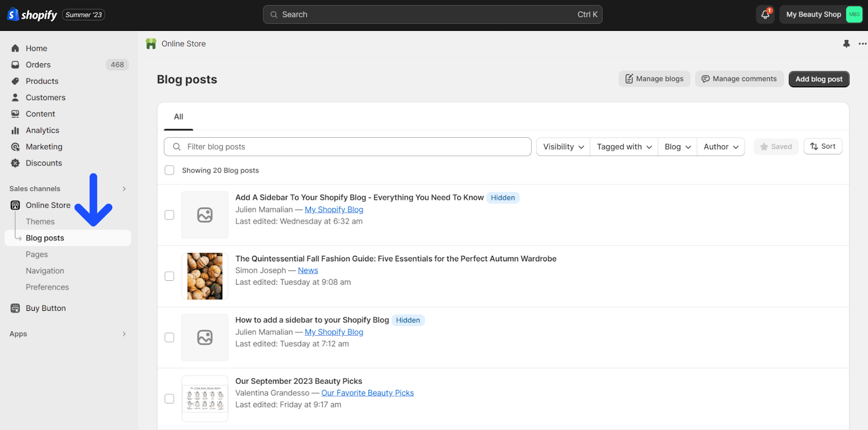Image resolution: width=868 pixels, height=430 pixels.
Task: Click the Products tag icon
Action: (15, 81)
